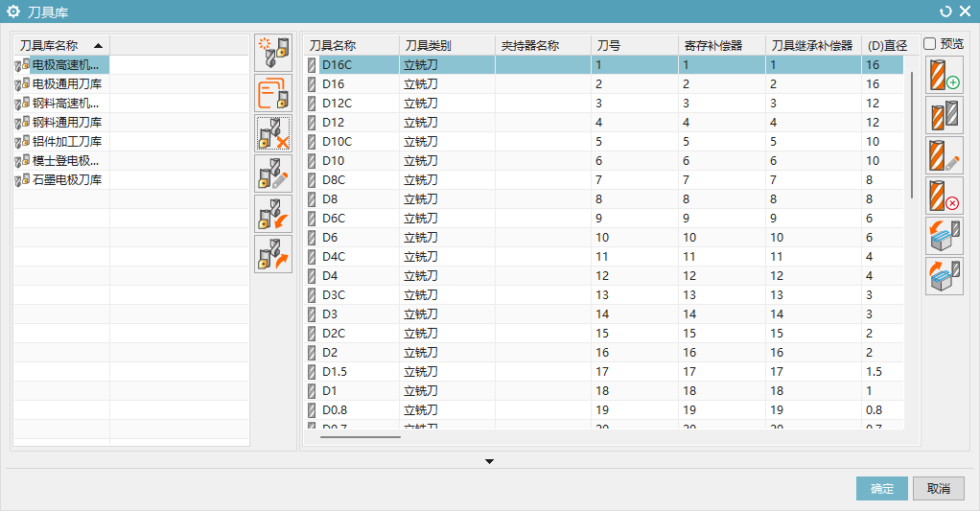Click the edit tool library pencil icon
This screenshot has height=511, width=980.
click(273, 174)
